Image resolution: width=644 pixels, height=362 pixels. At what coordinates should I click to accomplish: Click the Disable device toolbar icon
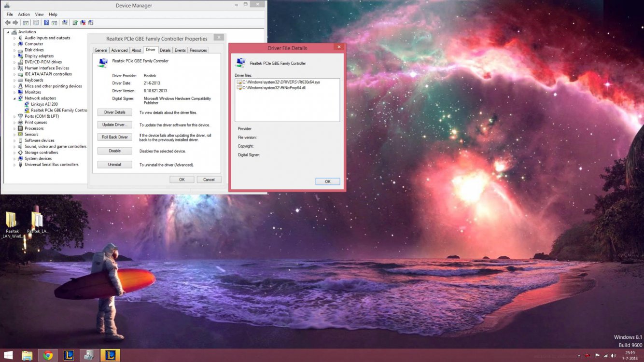(x=90, y=23)
